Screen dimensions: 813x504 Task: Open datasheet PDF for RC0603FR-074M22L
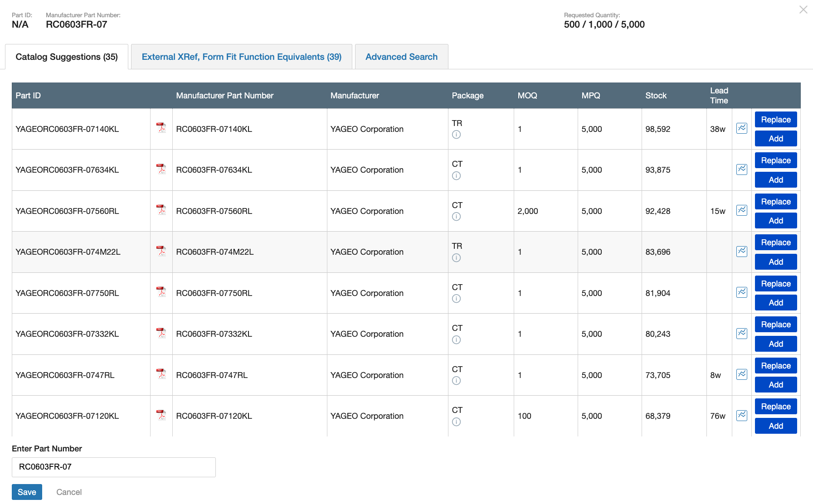coord(161,251)
